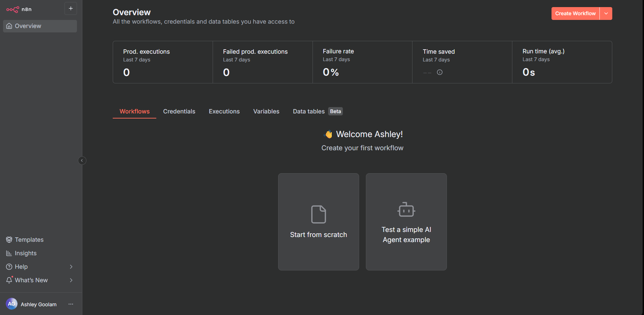Open Insights in the sidebar
644x315 pixels.
click(26, 253)
